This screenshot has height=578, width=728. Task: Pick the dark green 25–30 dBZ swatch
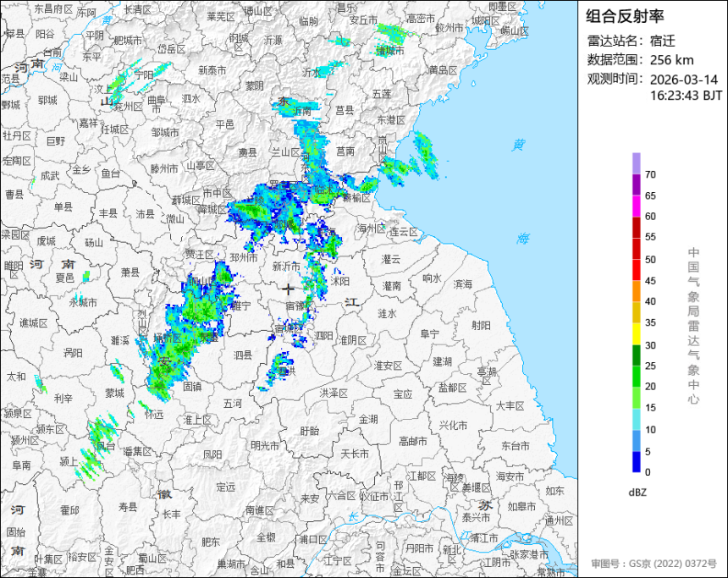(x=636, y=355)
